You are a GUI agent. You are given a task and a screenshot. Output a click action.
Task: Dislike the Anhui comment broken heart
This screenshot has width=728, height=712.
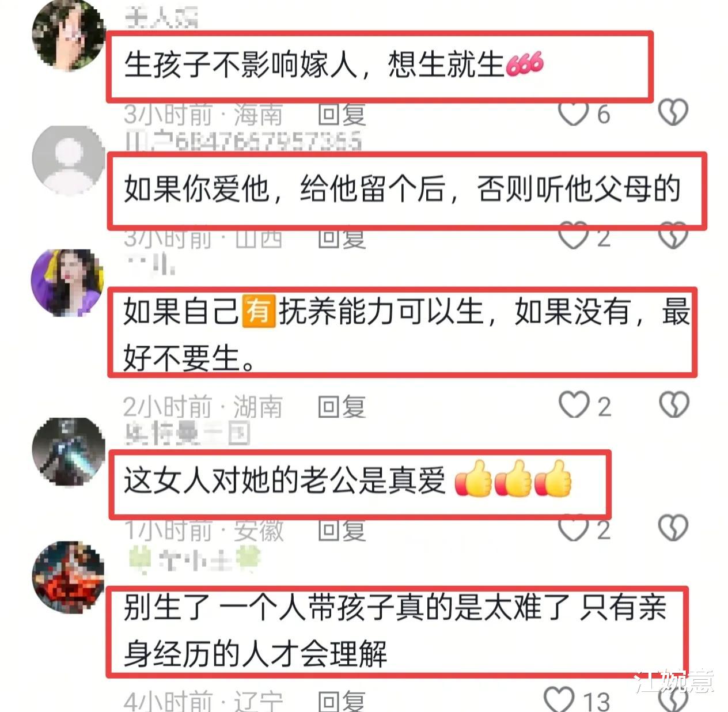673,528
